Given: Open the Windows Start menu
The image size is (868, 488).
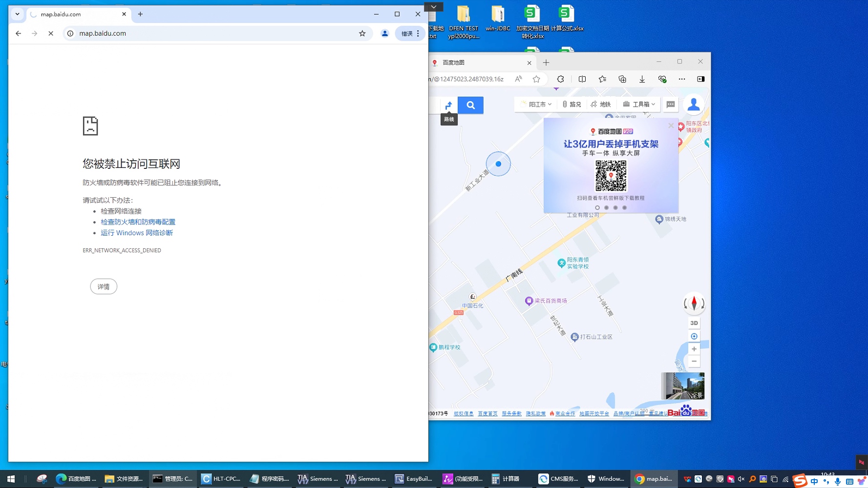Looking at the screenshot, I should pos(11,479).
